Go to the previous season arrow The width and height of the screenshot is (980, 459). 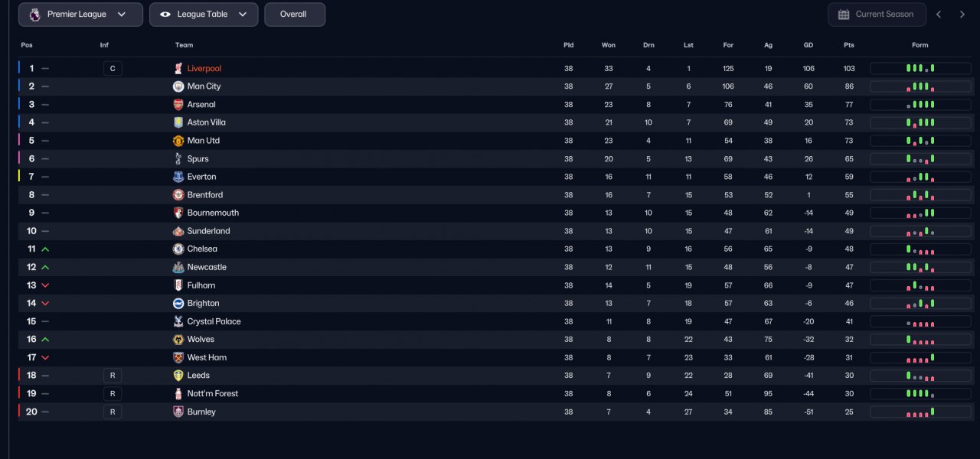click(939, 15)
